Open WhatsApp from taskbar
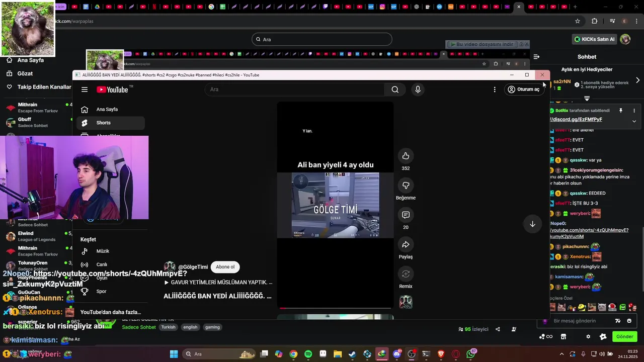Image resolution: width=644 pixels, height=362 pixels. [x=471, y=354]
